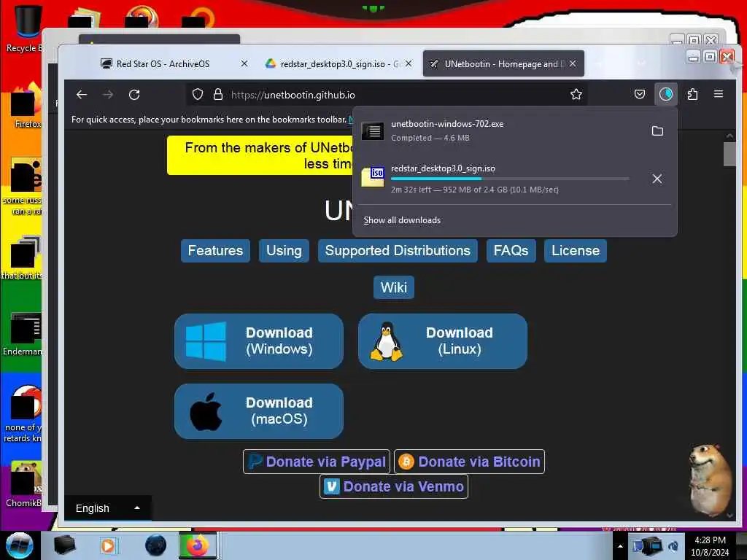Open the Firefox desktop shortcut
Image resolution: width=747 pixels, height=560 pixels.
26,106
